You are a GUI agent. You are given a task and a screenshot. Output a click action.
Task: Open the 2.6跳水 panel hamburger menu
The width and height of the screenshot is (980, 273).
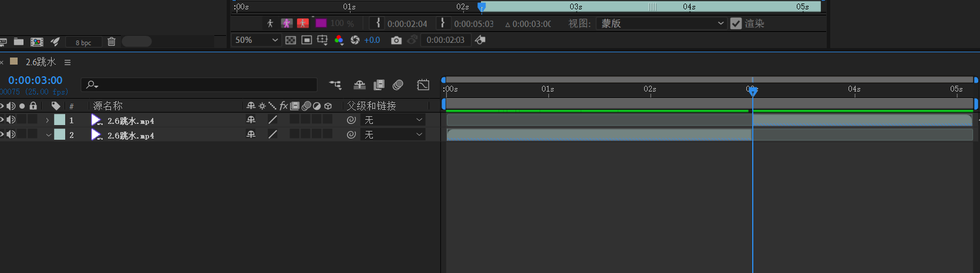pyautogui.click(x=68, y=62)
